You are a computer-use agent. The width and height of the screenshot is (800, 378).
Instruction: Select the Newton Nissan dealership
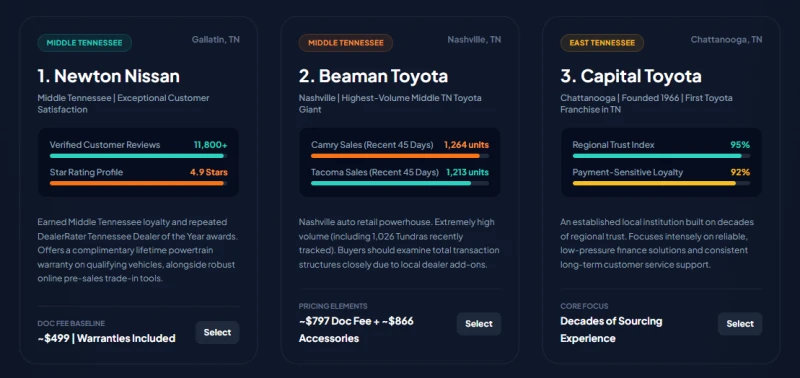[217, 332]
